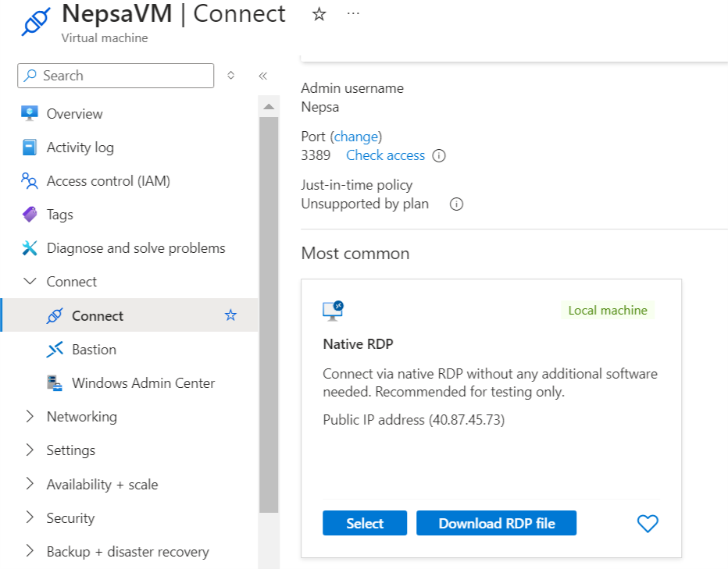Click the Tags icon in the sidebar
728x569 pixels.
pos(30,215)
